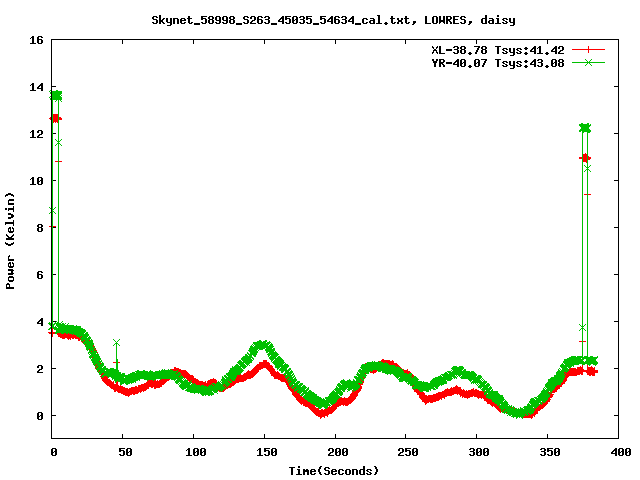This screenshot has width=640, height=480.
Task: Click the YR-40.07 Tsys:43.08 legend entry
Action: click(498, 63)
